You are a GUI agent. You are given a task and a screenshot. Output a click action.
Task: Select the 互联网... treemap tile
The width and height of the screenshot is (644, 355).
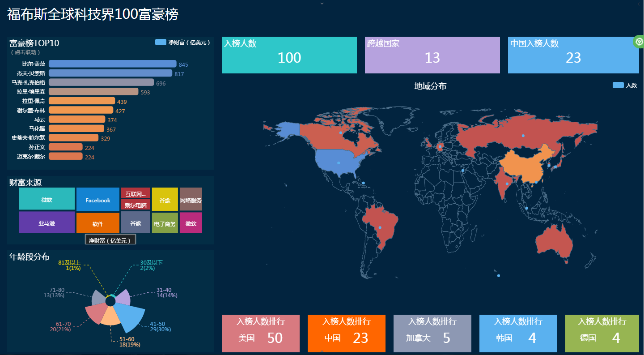(136, 193)
